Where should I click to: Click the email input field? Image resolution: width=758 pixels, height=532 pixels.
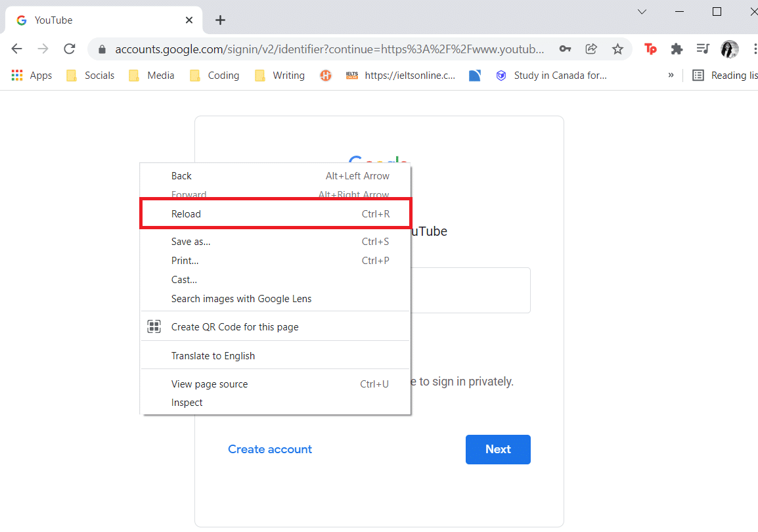click(470, 290)
